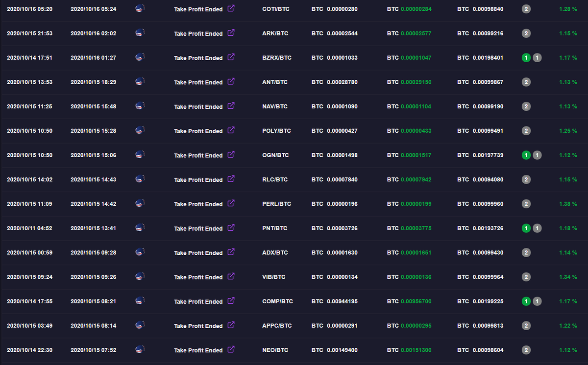The height and width of the screenshot is (365, 588).
Task: Click Take Profit Ended status for APPC/BTC
Action: point(198,326)
